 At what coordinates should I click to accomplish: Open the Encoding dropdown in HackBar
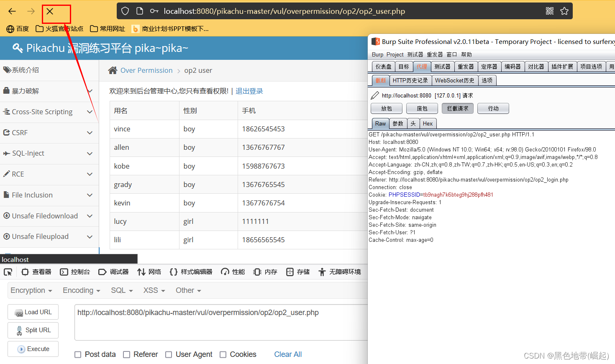82,290
